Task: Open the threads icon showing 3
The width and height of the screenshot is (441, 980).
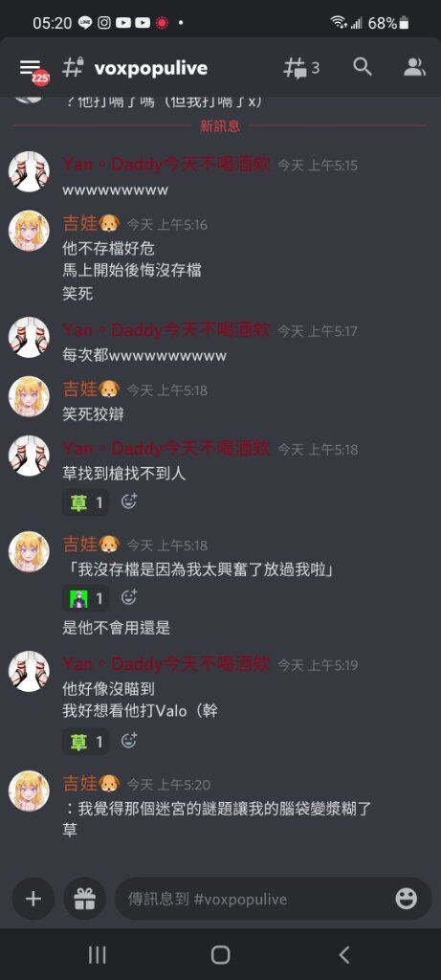Action: pyautogui.click(x=301, y=68)
